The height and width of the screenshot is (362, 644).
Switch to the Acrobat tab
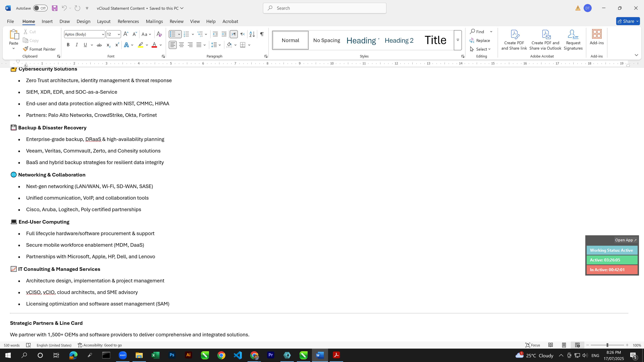coord(230,21)
